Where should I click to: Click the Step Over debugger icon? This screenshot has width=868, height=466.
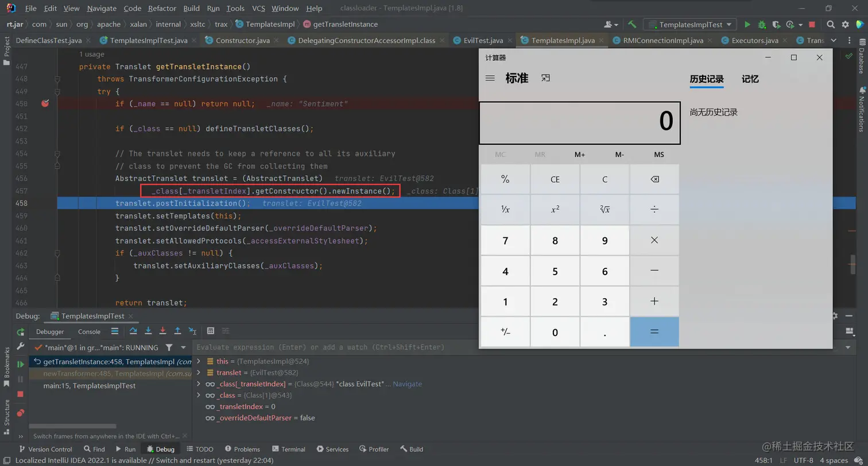coord(134,331)
